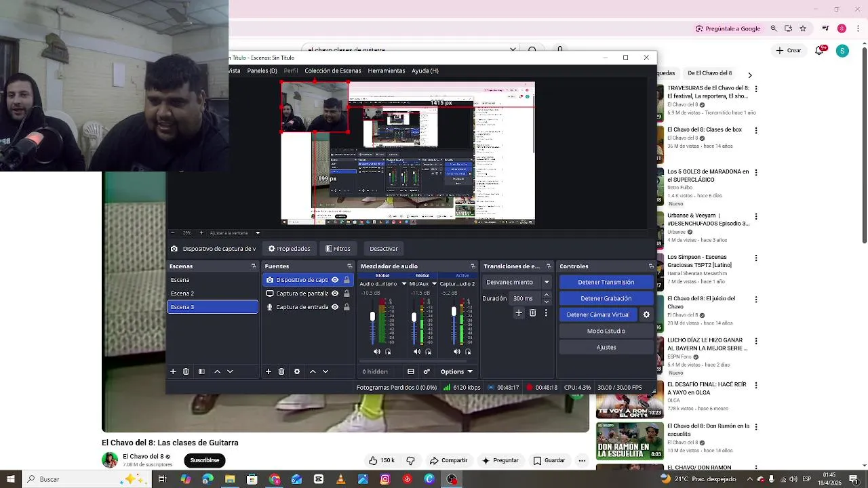Adjust the Audio del escritorio volume fader
The height and width of the screenshot is (488, 868).
tap(372, 317)
